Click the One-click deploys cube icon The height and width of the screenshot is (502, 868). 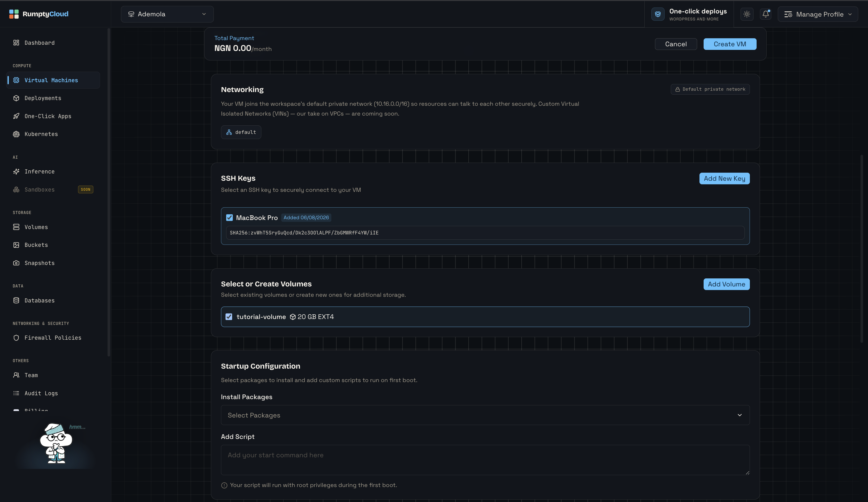click(658, 14)
